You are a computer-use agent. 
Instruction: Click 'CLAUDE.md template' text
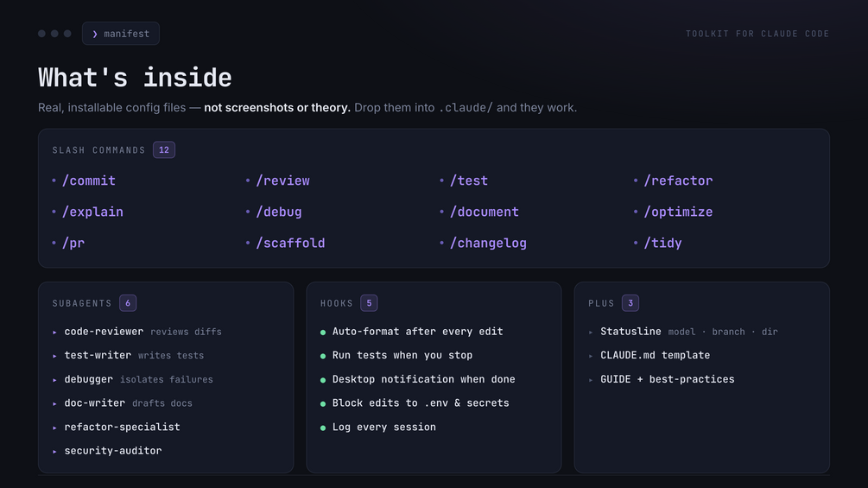click(655, 355)
